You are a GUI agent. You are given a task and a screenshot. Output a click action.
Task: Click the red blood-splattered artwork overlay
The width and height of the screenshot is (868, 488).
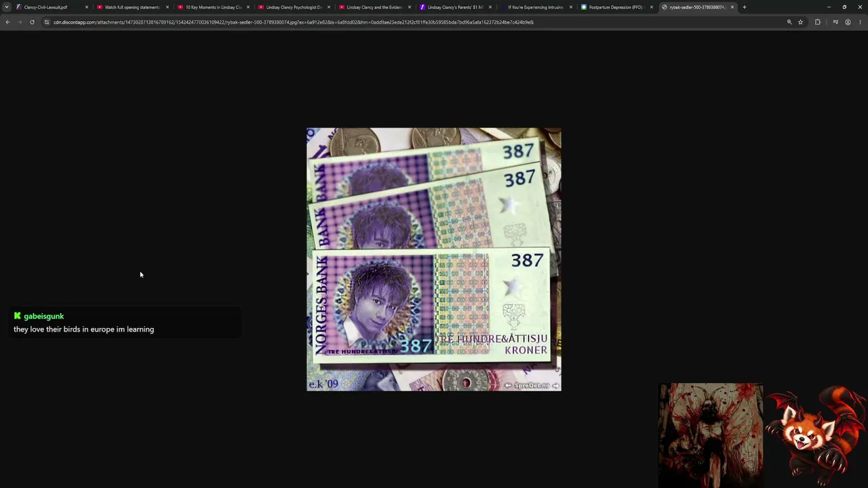pyautogui.click(x=711, y=435)
